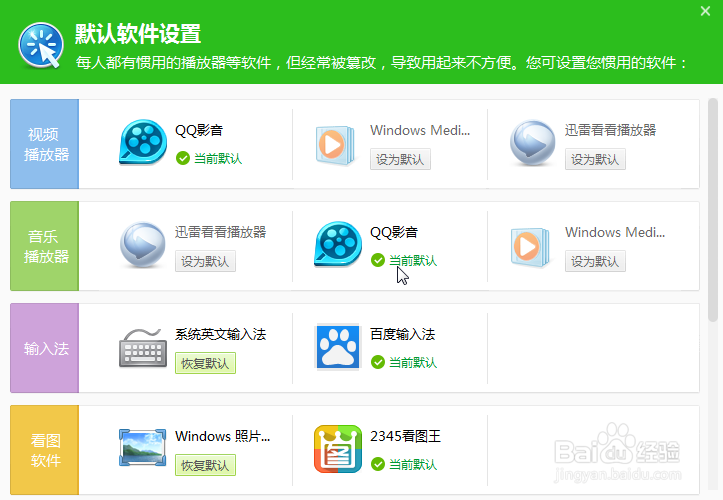Screen dimensions: 723x500
Task: Restore default for 系统英文输入法
Action: pos(205,363)
